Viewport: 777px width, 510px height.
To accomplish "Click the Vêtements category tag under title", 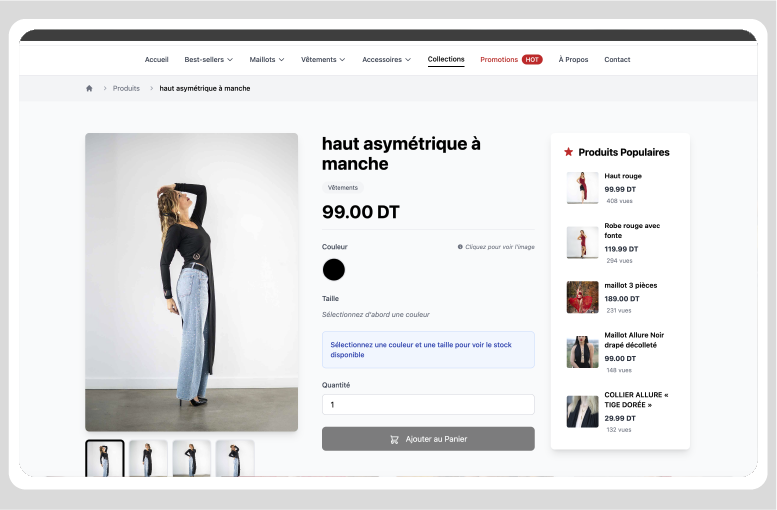I will click(343, 188).
